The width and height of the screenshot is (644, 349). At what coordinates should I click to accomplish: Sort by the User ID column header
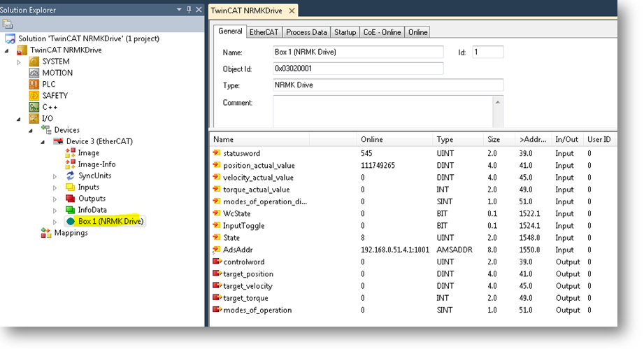(600, 140)
